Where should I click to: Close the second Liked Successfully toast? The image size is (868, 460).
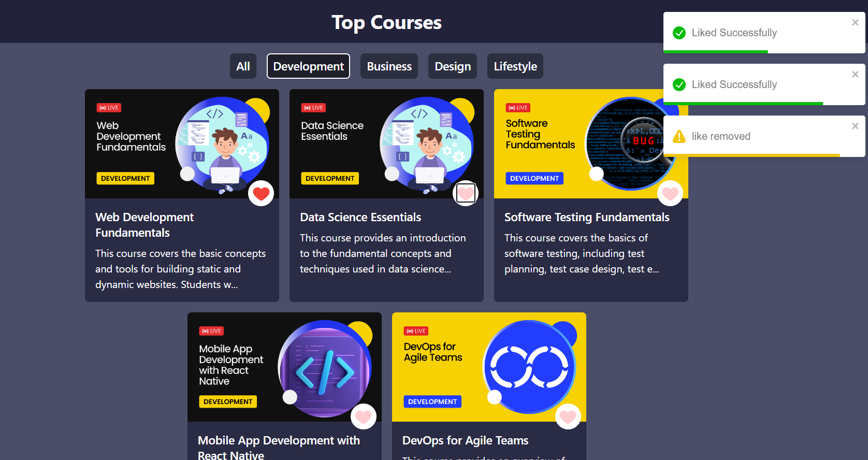click(855, 74)
